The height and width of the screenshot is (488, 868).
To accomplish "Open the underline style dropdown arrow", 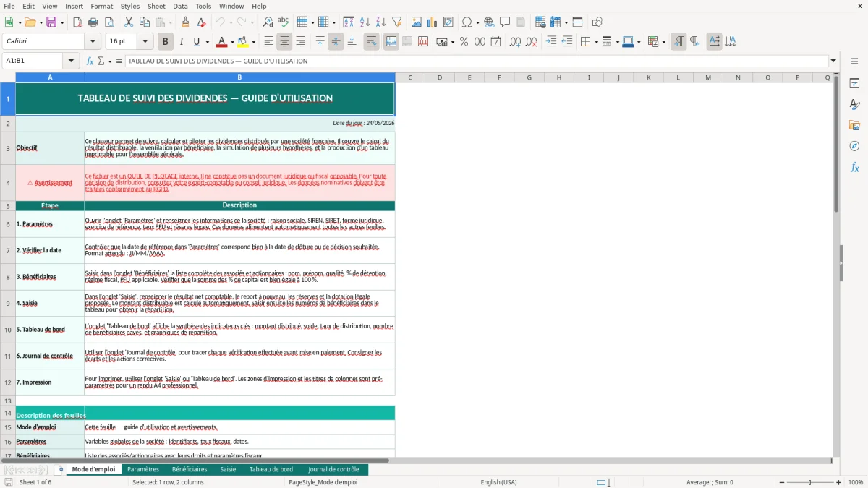I will point(207,42).
